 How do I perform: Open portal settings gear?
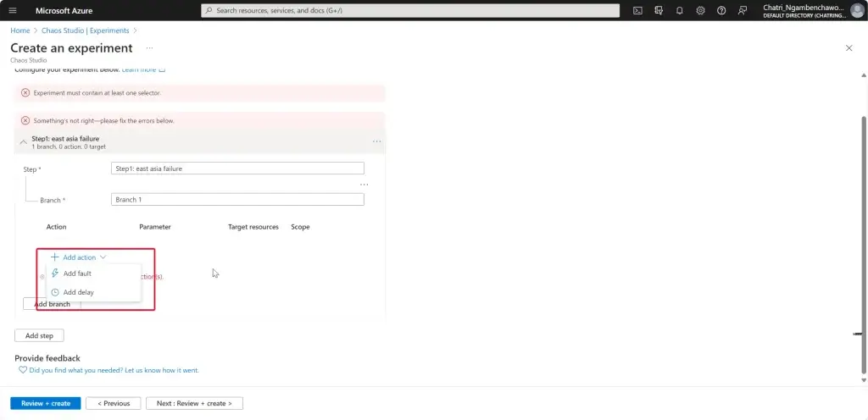click(700, 10)
